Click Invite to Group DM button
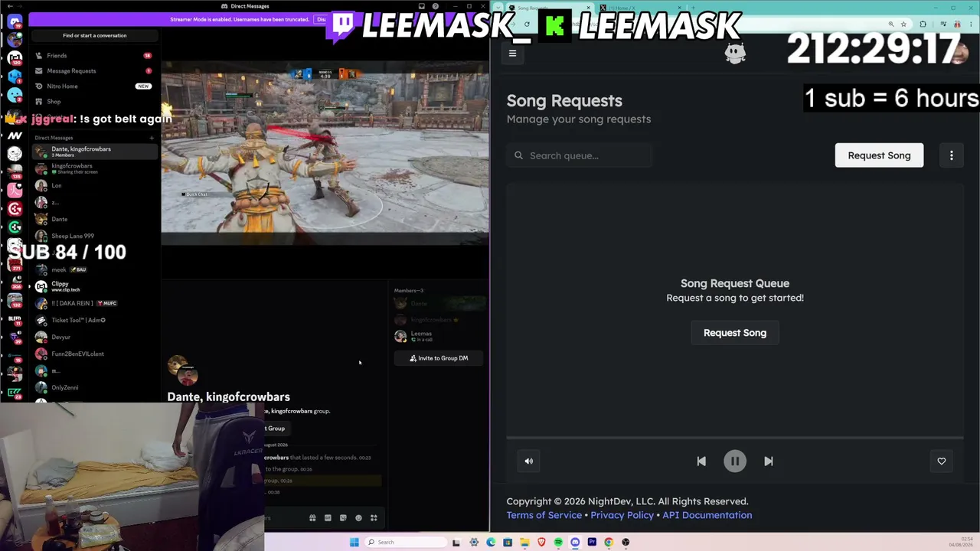The height and width of the screenshot is (551, 980). point(439,358)
